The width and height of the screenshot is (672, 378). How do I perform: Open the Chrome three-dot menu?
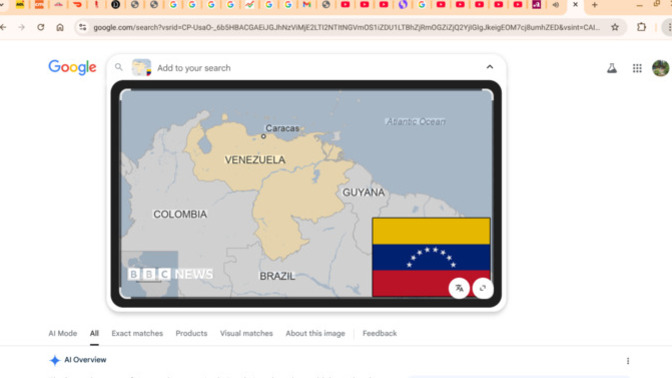[669, 27]
